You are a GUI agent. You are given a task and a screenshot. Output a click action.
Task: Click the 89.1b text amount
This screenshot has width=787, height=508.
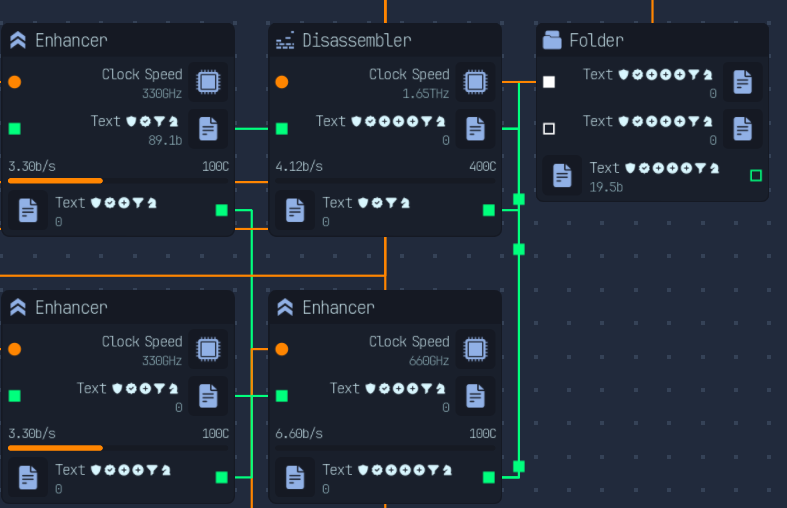(165, 141)
